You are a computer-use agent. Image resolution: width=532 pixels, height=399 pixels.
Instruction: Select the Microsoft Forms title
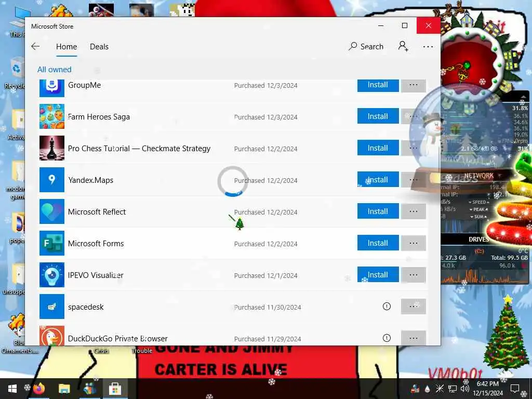coord(96,244)
